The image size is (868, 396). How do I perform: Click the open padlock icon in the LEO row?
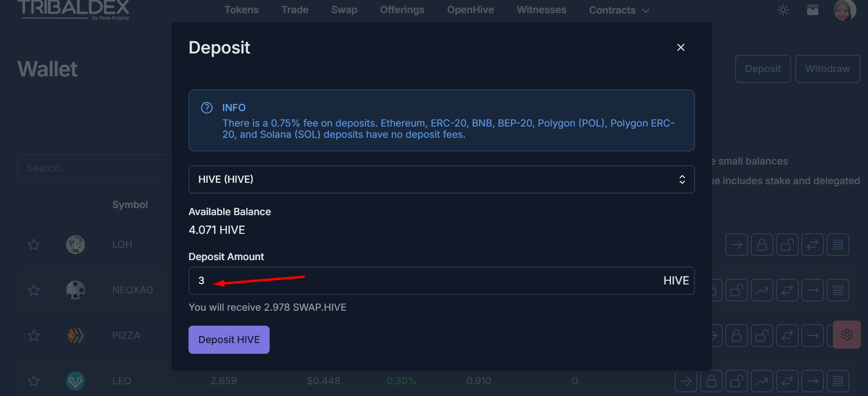point(737,381)
